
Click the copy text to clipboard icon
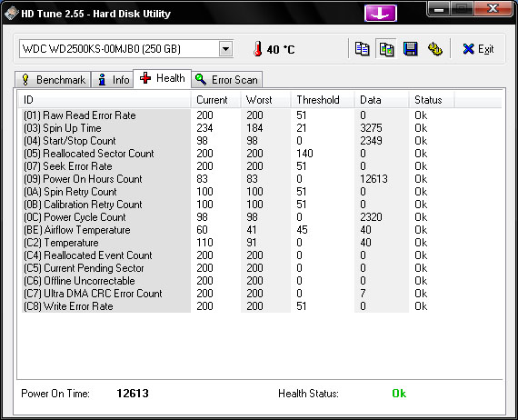362,49
